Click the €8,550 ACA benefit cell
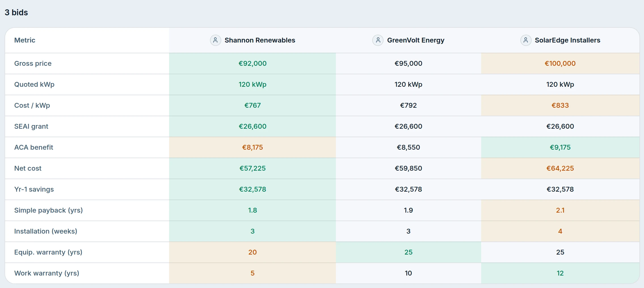The height and width of the screenshot is (288, 644). 409,147
